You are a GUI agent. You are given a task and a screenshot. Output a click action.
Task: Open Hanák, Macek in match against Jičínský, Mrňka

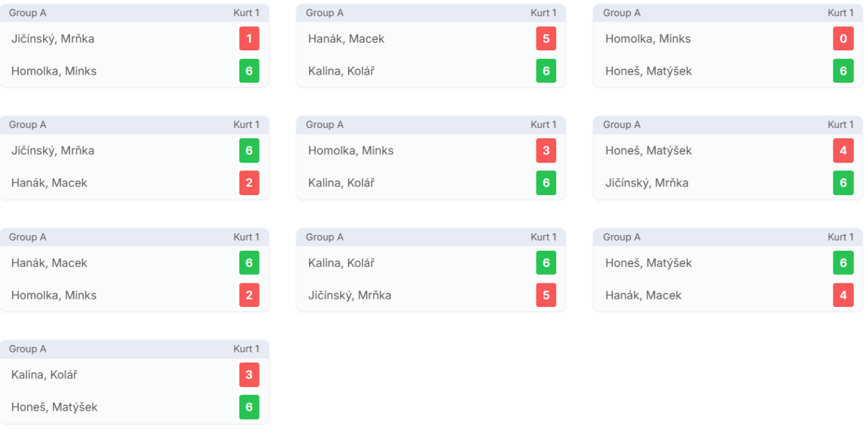coord(49,183)
